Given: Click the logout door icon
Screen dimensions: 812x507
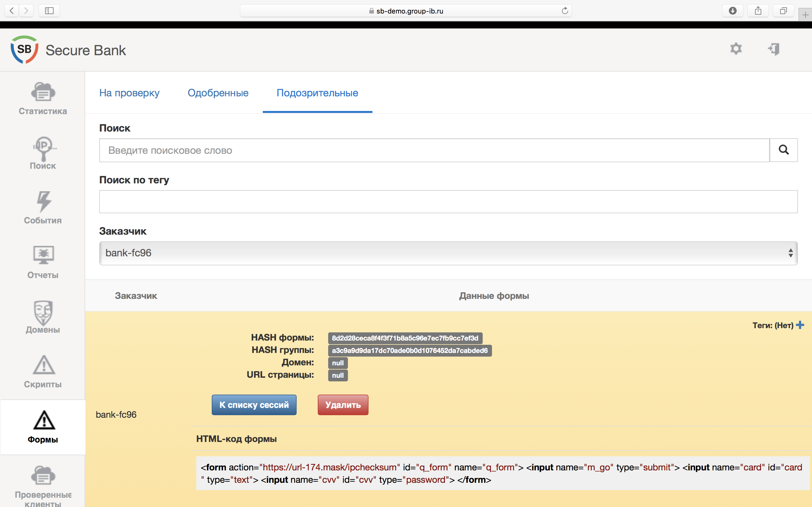Looking at the screenshot, I should tap(774, 49).
